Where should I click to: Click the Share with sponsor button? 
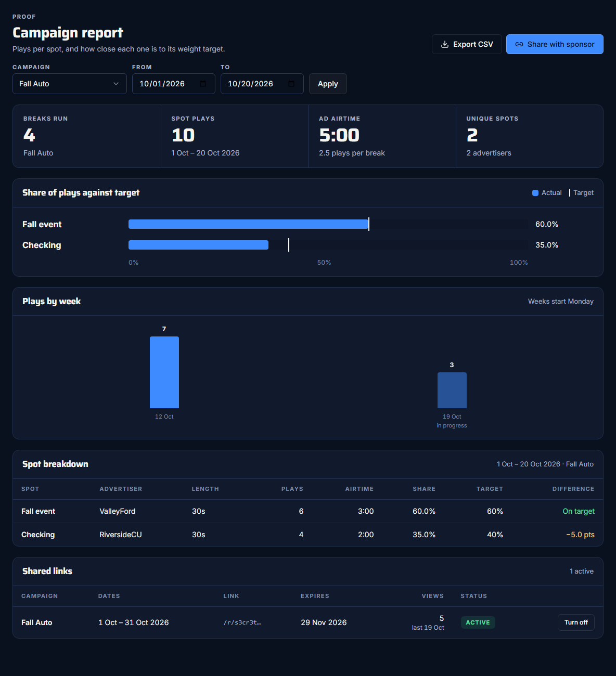click(x=555, y=44)
